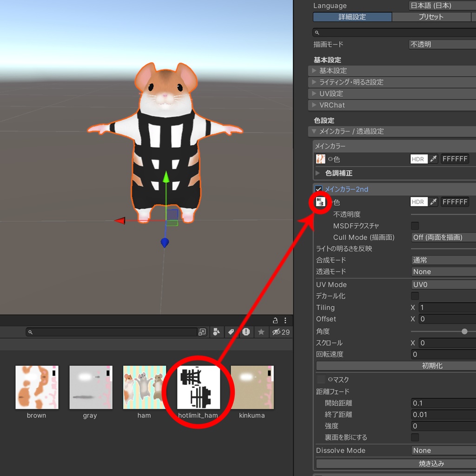Screen dimensions: 476x476
Task: Click the Offset X value field
Action: (447, 319)
